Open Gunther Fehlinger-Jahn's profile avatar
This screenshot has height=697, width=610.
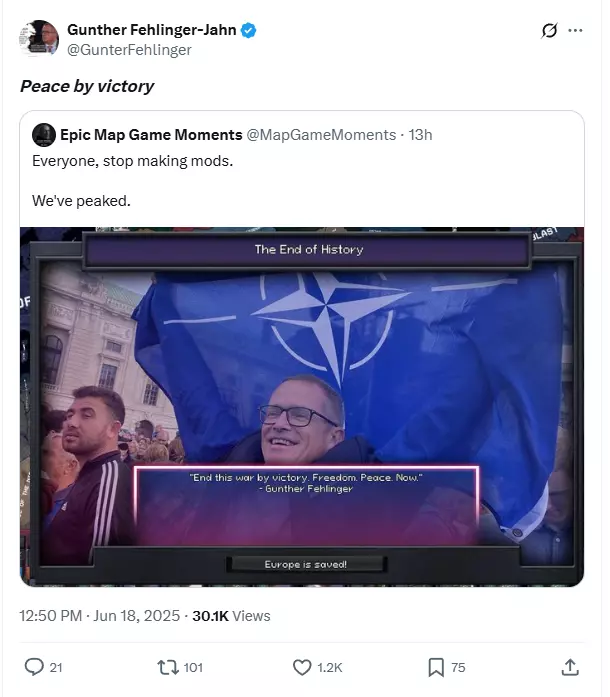coord(39,39)
